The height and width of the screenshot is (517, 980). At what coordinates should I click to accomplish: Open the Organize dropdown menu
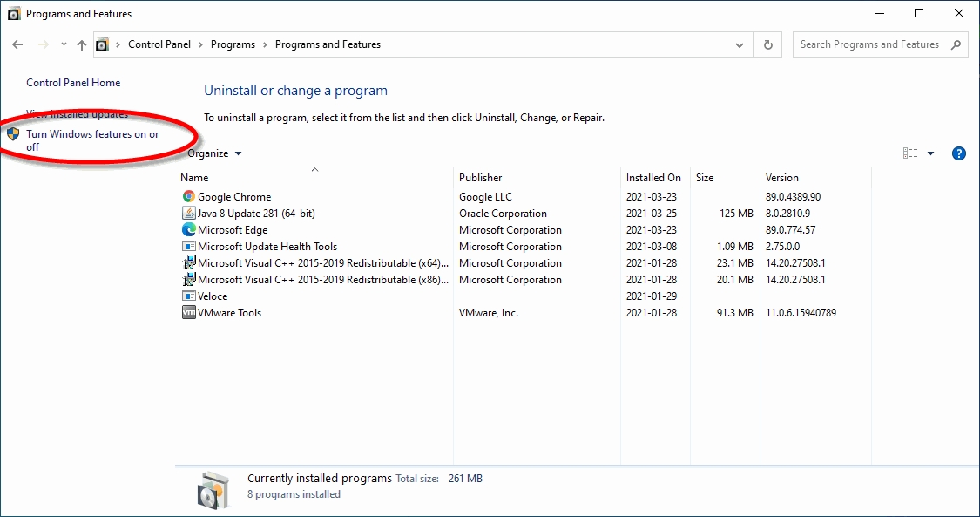pyautogui.click(x=214, y=153)
